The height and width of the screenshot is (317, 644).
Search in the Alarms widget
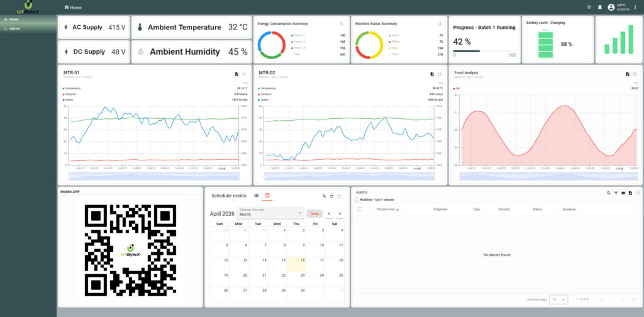(x=608, y=192)
